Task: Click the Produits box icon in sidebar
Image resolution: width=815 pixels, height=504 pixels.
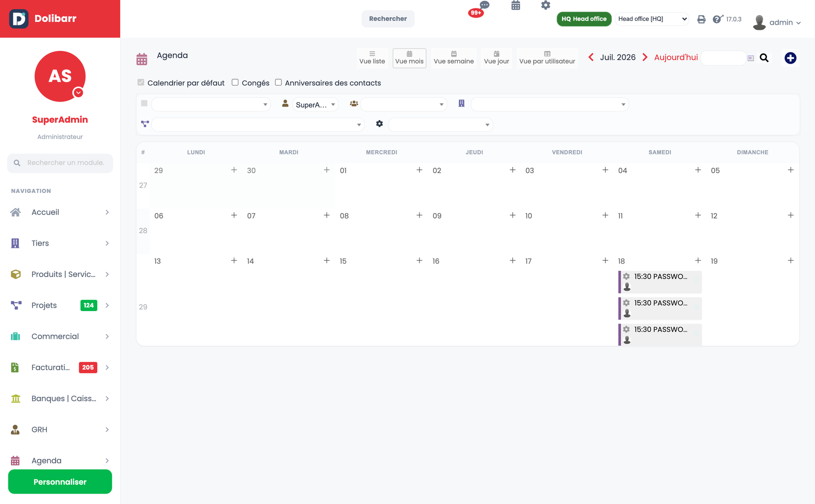Action: [x=15, y=274]
